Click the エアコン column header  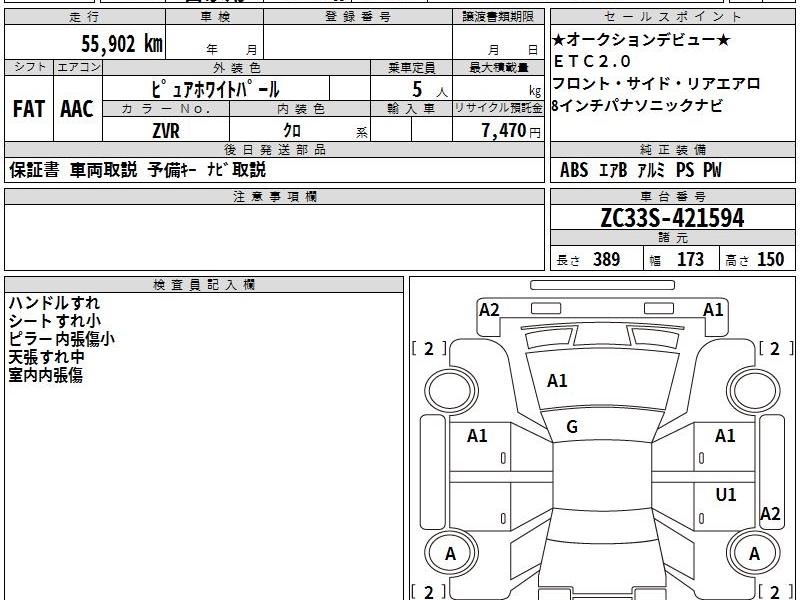pos(78,67)
